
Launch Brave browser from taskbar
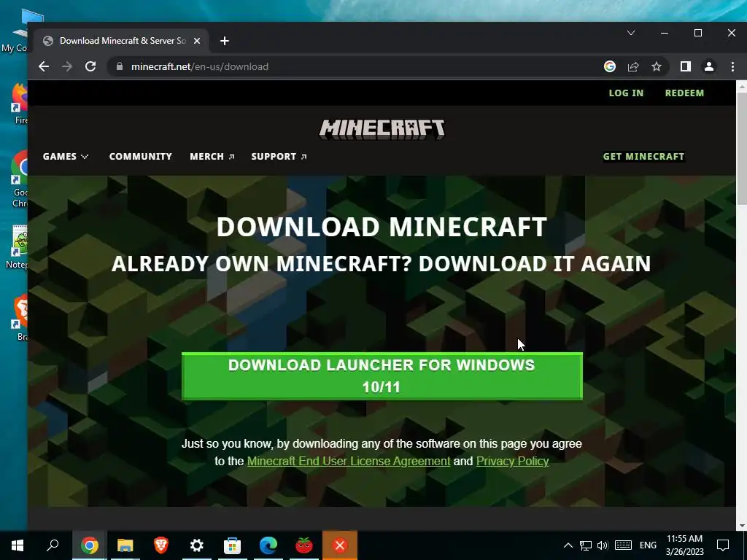click(161, 545)
